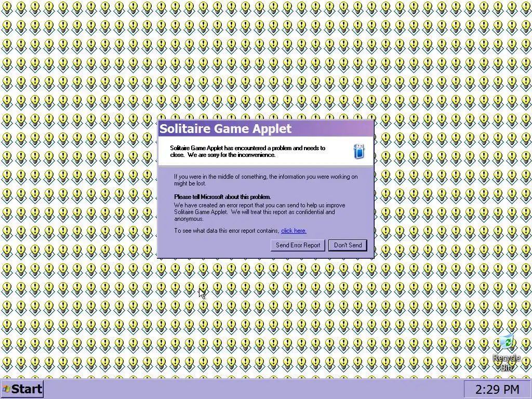Click the Send Error Report button
Viewport: 532px width, 399px height.
[298, 245]
